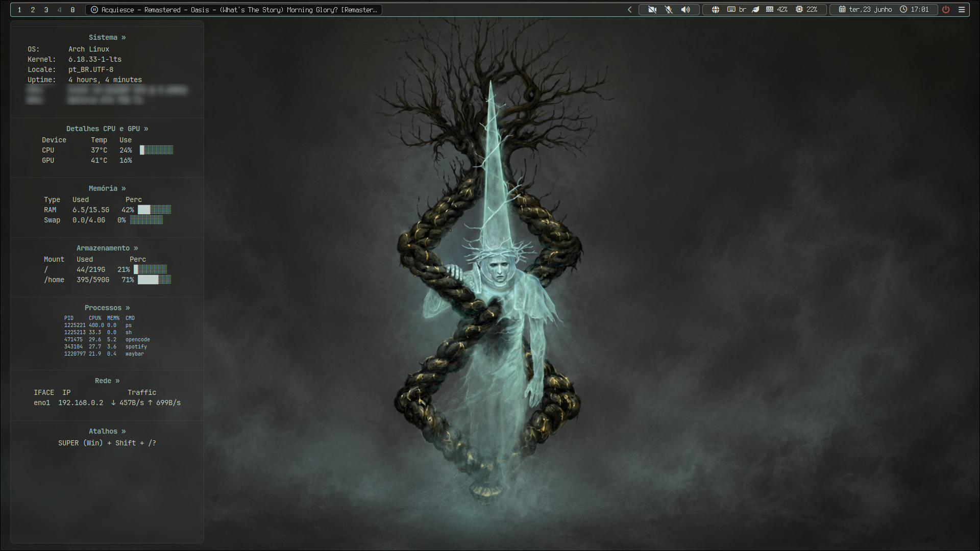
Task: Click the kernel version 6.18.33-1-lts
Action: (95, 59)
